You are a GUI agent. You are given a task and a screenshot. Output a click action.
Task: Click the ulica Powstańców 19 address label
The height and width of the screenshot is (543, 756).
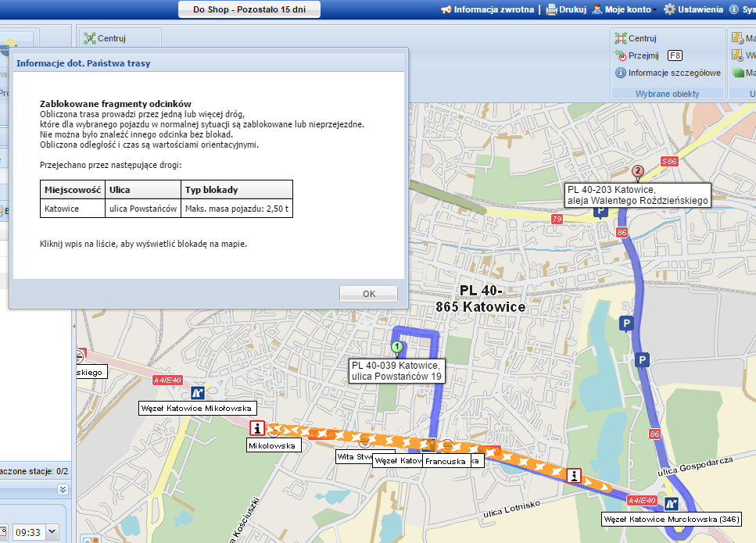point(397,370)
